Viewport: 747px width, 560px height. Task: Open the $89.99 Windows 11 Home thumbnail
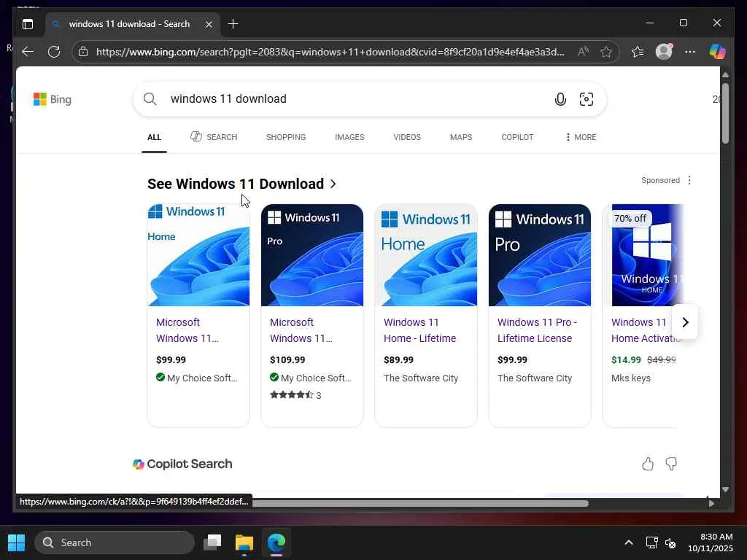426,255
